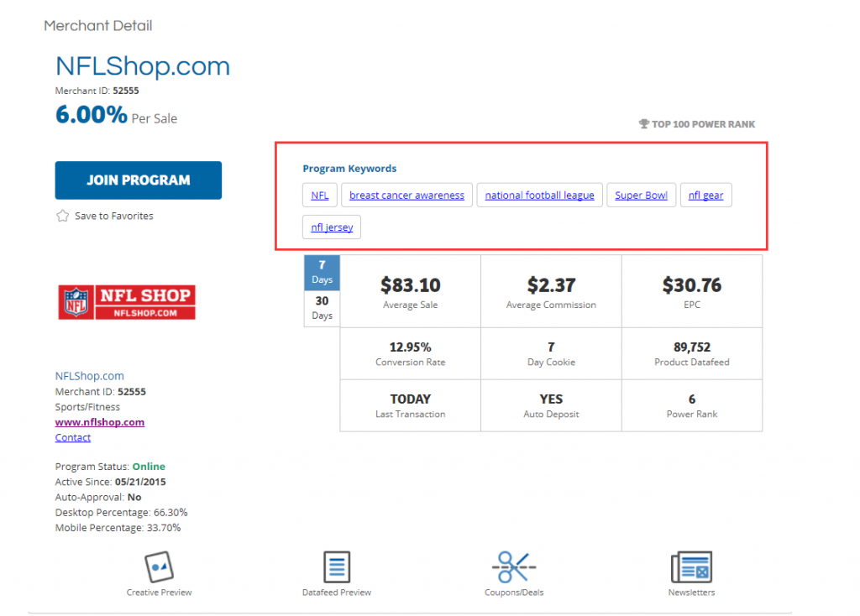Click the 6 Power Rank cell
Image resolution: width=860 pixels, height=616 pixels.
click(692, 405)
